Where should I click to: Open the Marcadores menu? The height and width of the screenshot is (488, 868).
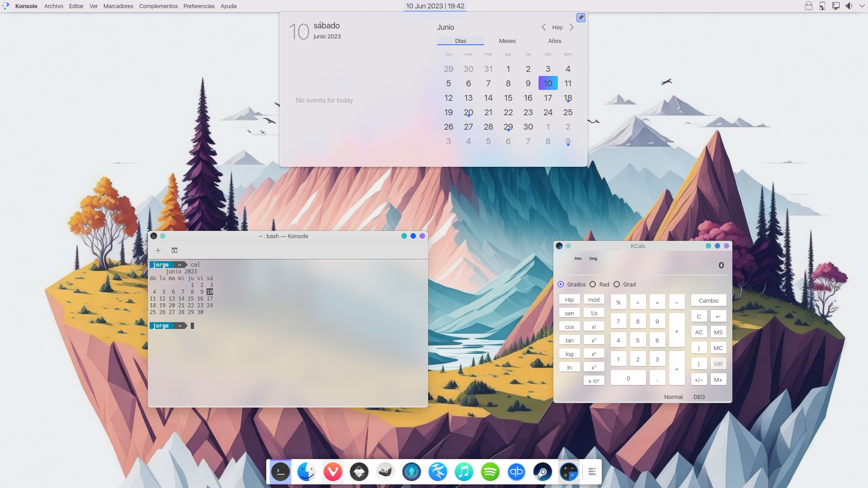point(118,6)
